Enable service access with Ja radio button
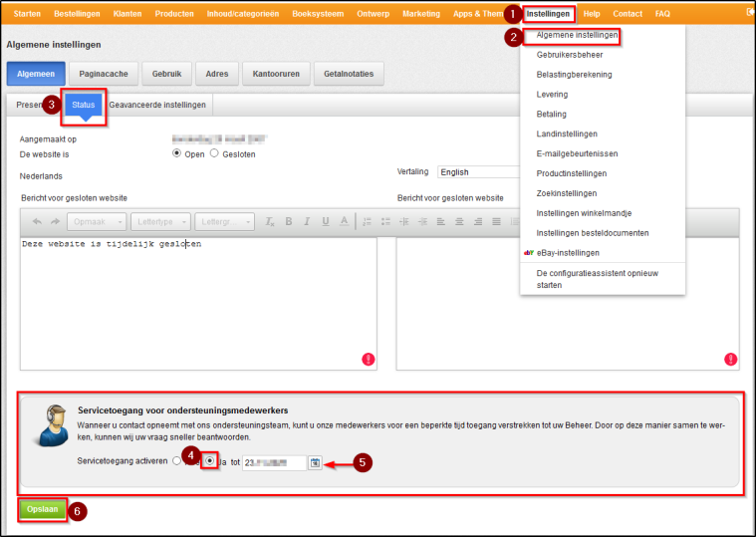Viewport: 756px width, 537px height. [209, 461]
